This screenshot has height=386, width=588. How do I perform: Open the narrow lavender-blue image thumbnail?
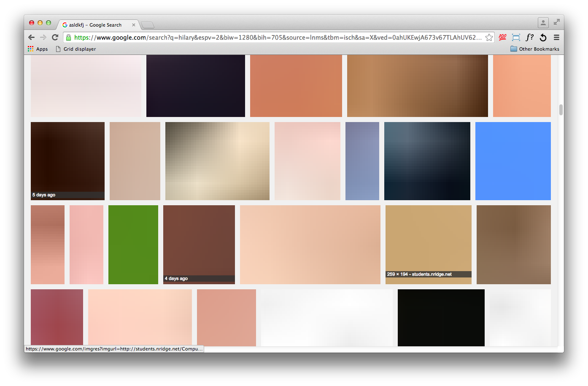pyautogui.click(x=362, y=161)
